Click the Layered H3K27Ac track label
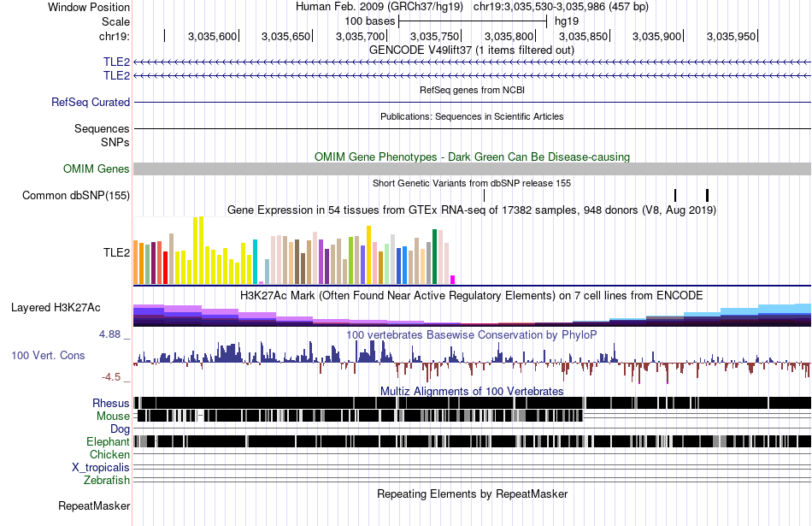 click(x=56, y=307)
